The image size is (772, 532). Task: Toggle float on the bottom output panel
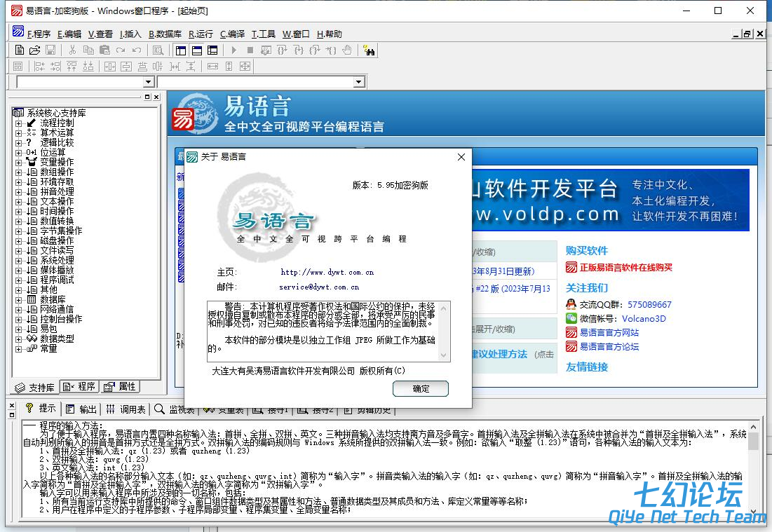click(x=13, y=415)
